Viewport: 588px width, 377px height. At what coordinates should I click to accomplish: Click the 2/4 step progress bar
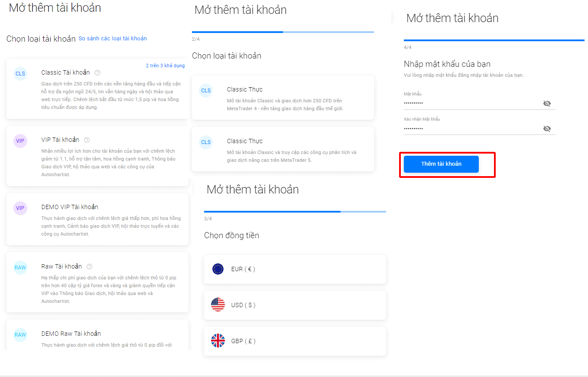click(283, 32)
